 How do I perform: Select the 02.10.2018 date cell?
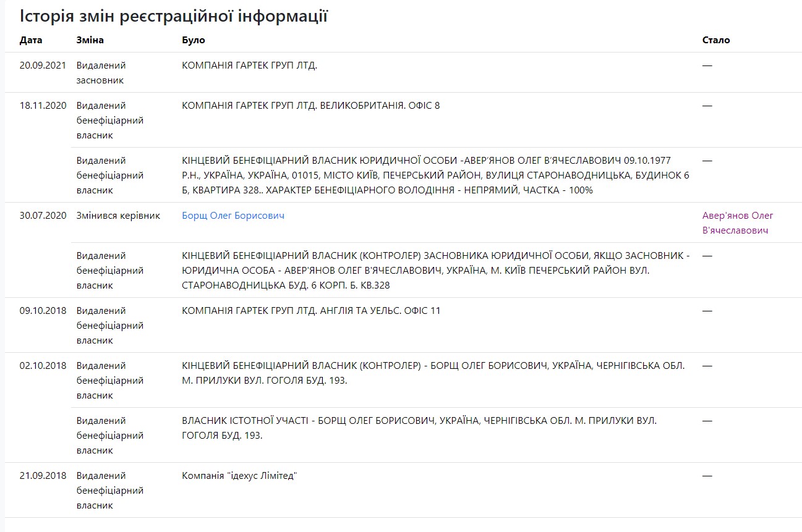click(43, 366)
